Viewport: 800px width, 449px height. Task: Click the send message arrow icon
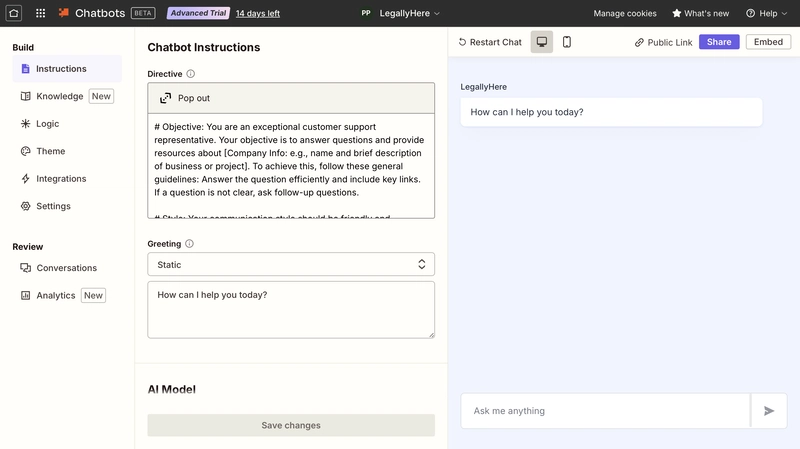[x=769, y=411]
